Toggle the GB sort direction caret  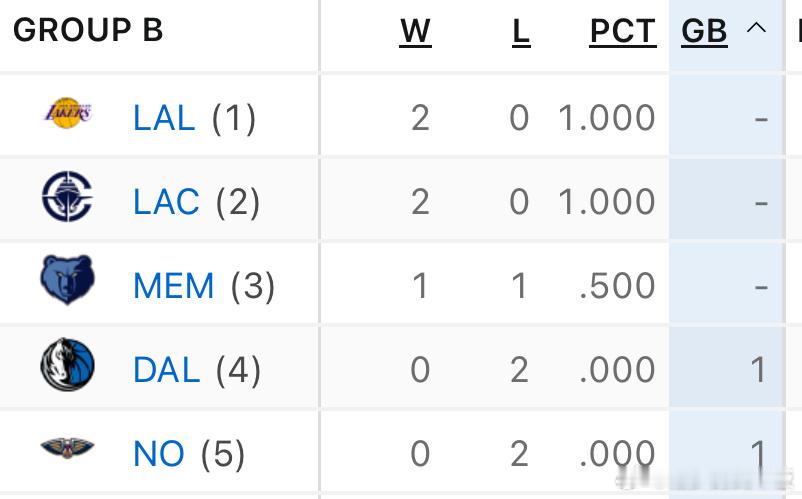756,30
